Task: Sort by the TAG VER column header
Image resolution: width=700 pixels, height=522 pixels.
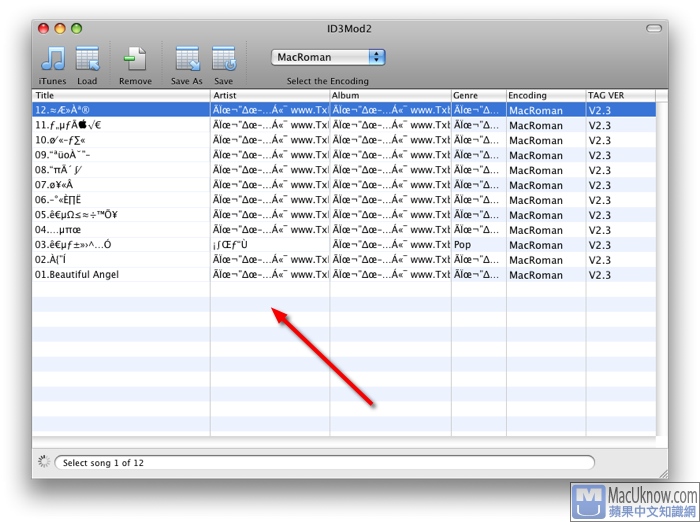Action: pyautogui.click(x=621, y=95)
